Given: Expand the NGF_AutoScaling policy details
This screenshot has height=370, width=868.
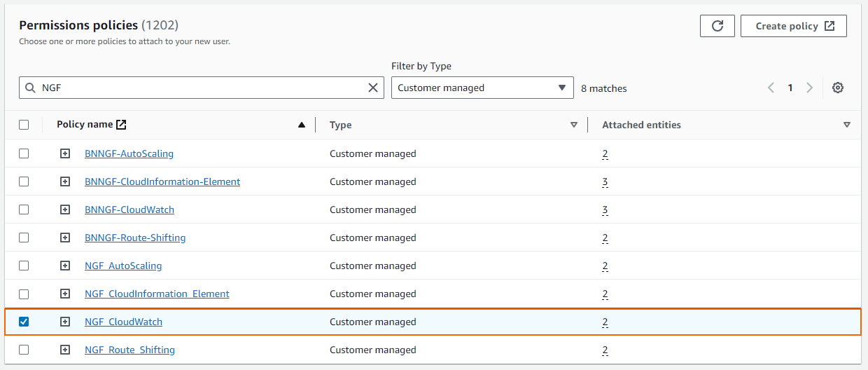Looking at the screenshot, I should (x=65, y=266).
